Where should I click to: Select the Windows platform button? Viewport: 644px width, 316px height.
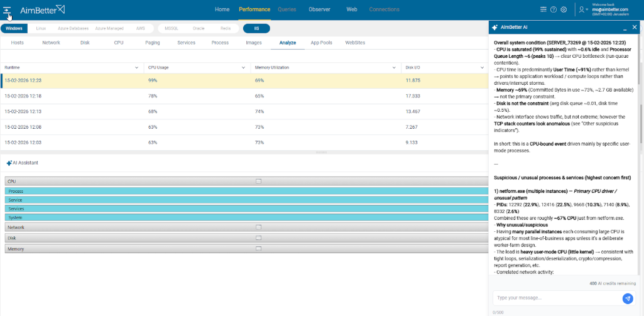click(14, 28)
